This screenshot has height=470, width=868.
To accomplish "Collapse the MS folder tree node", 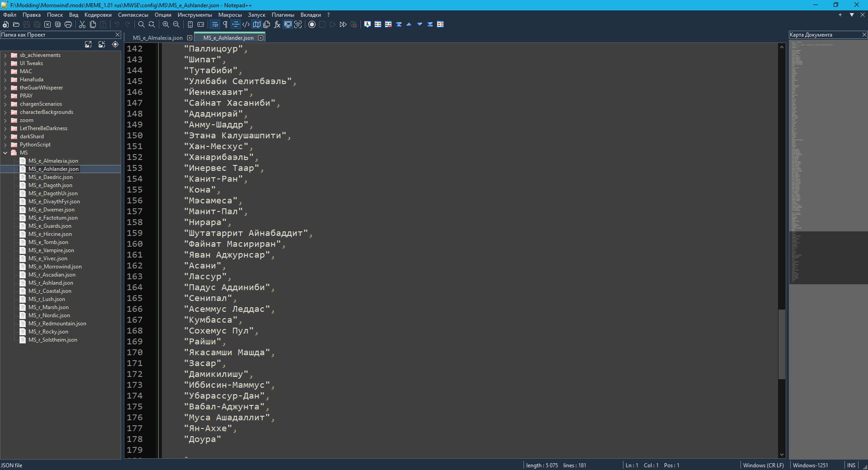I will (x=5, y=153).
